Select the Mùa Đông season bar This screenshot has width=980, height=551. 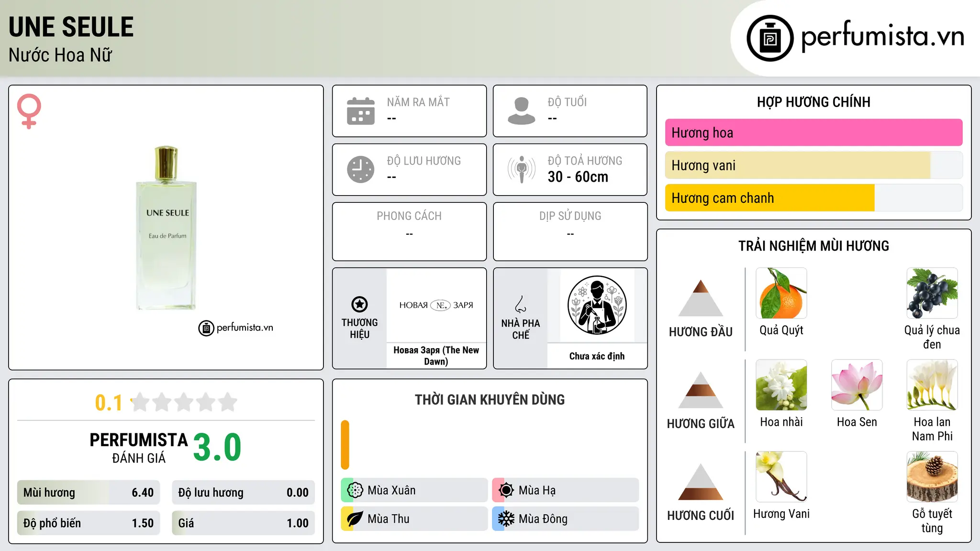pos(566,519)
